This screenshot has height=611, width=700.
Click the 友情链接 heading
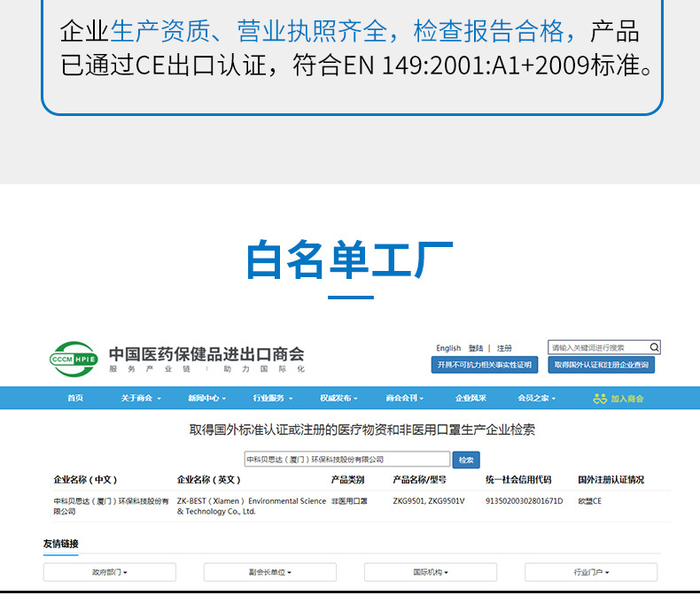tap(61, 544)
